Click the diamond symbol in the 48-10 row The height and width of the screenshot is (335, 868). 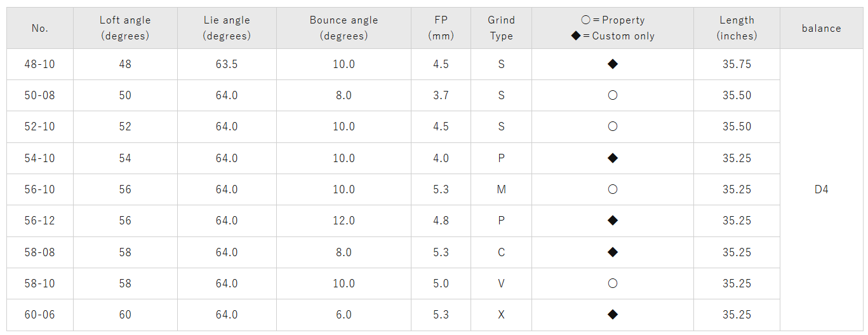point(613,64)
